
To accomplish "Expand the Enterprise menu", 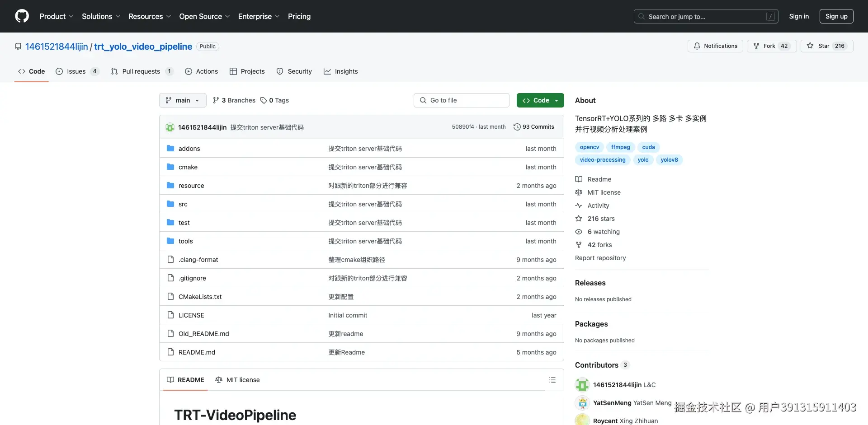I will (x=259, y=16).
